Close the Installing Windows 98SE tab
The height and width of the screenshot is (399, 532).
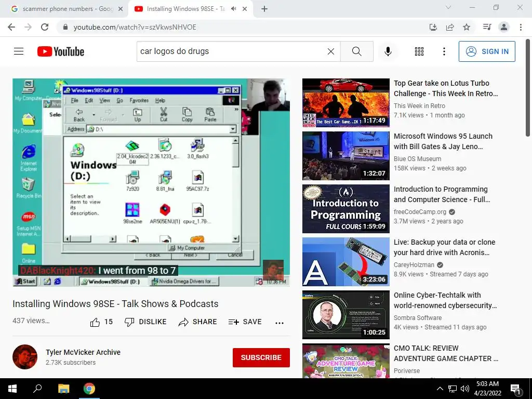click(x=245, y=9)
